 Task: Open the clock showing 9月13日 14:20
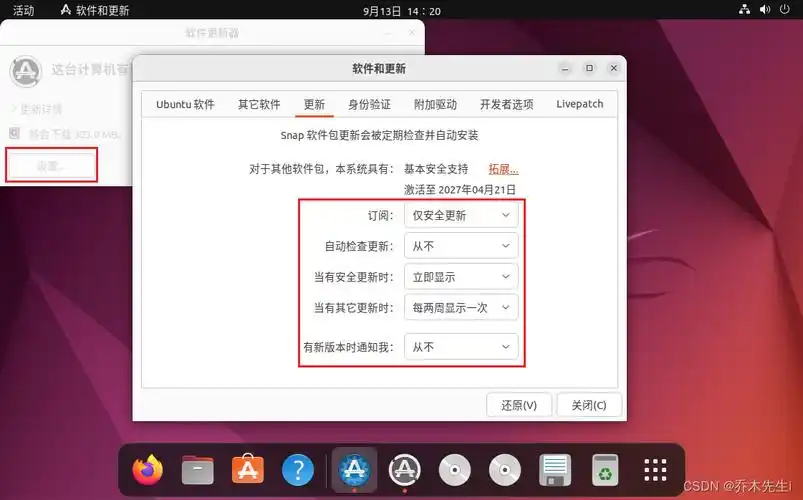pos(402,11)
